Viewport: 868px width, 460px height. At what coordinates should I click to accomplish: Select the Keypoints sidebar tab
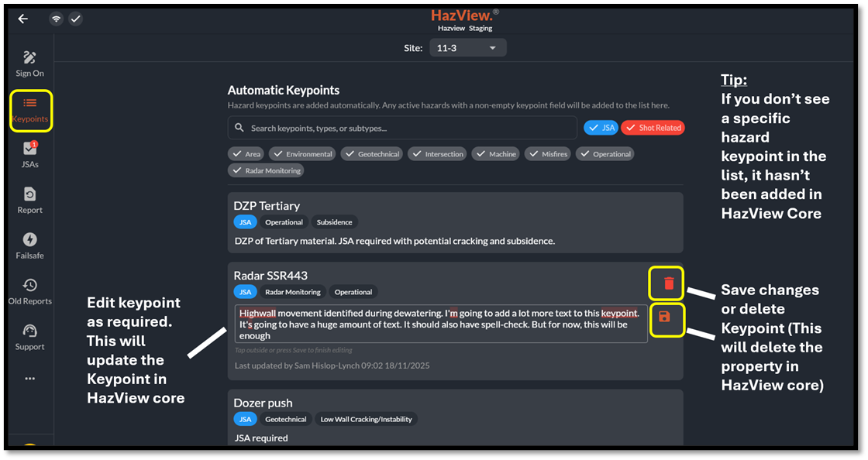pos(30,109)
